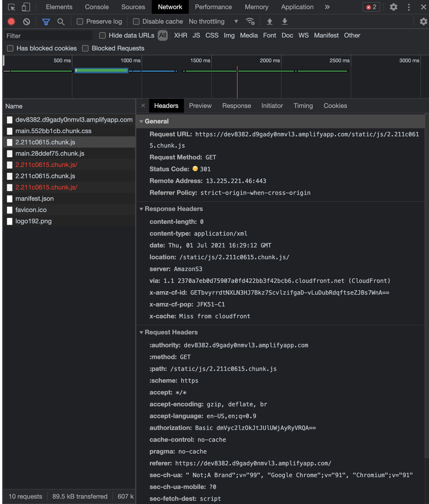Select the main.28ddef75.chunk.js request
The image size is (429, 504).
(x=69, y=154)
